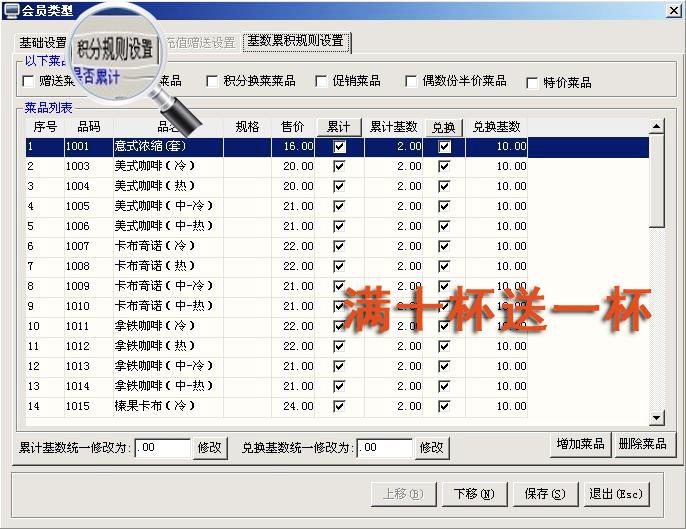Click the 序号 column header

tap(45, 127)
